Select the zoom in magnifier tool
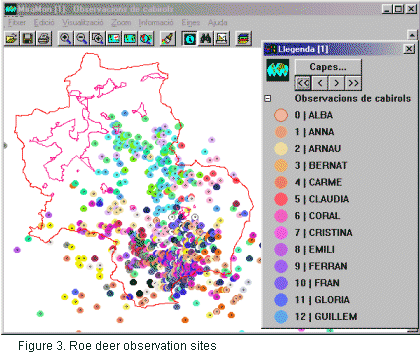This screenshot has height=360, width=420. (65, 39)
